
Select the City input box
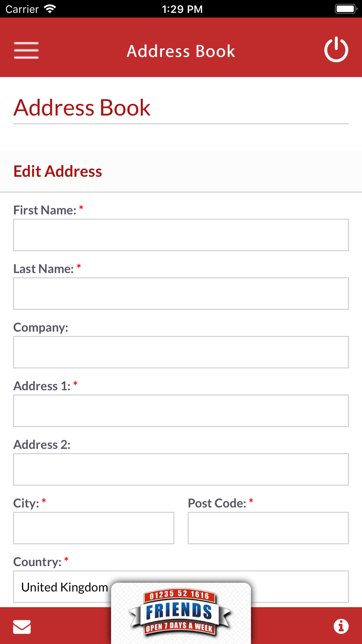(x=94, y=528)
